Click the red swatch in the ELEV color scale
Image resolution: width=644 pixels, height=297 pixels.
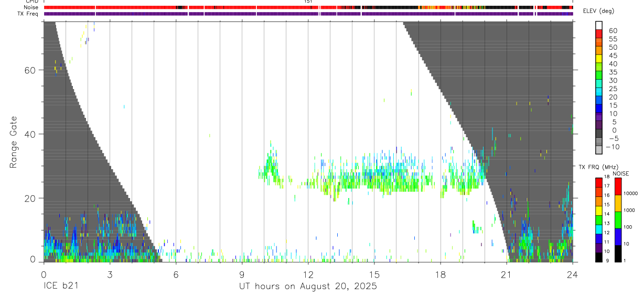tap(599, 33)
